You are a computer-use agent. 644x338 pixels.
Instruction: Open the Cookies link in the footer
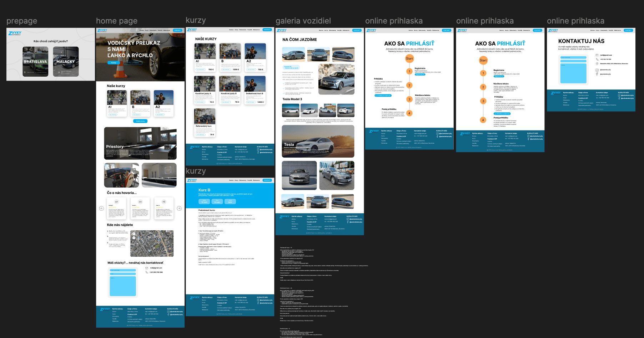130,317
